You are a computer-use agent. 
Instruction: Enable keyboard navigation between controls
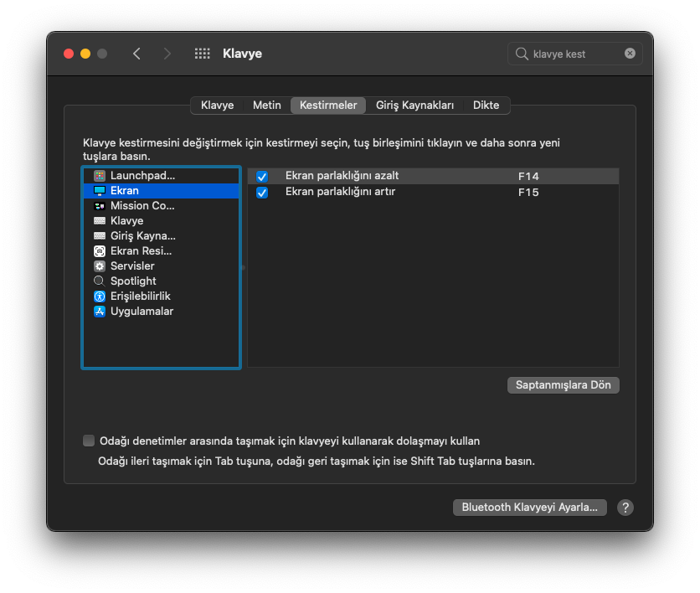click(87, 441)
